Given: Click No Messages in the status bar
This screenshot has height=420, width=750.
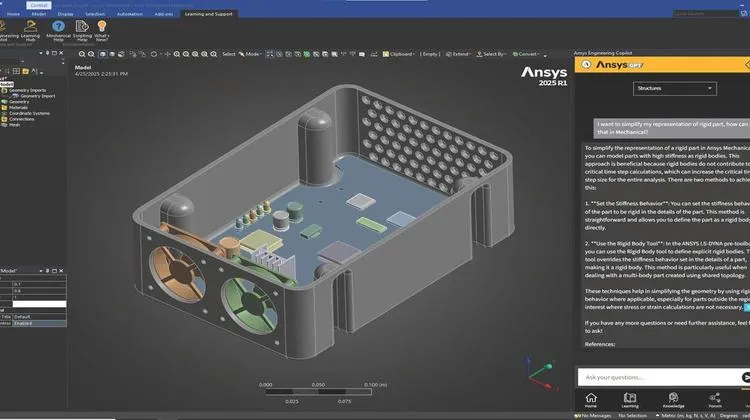Looking at the screenshot, I should click(x=593, y=416).
